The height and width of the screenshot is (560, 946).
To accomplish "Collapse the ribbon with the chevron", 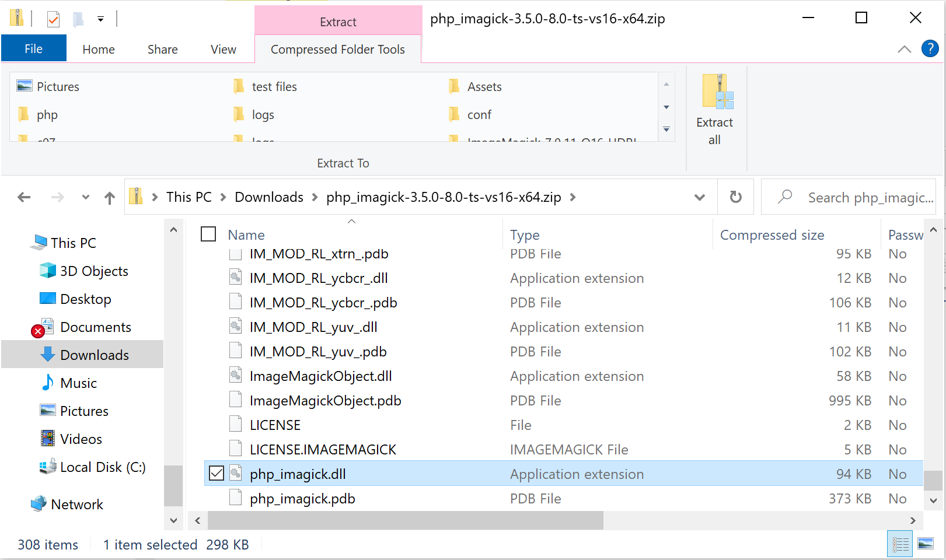I will click(x=904, y=49).
